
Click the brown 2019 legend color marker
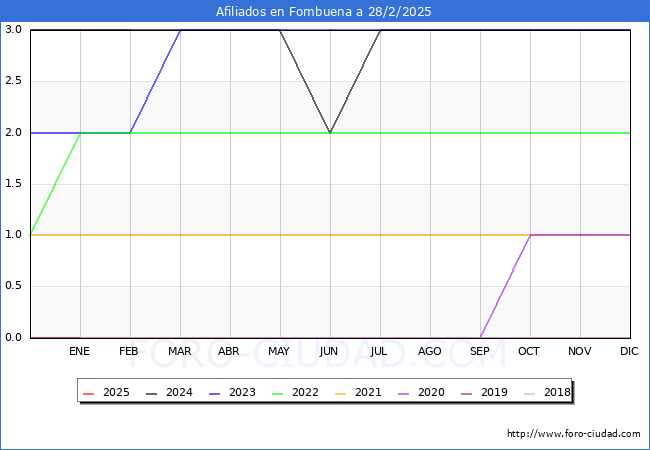pos(467,393)
